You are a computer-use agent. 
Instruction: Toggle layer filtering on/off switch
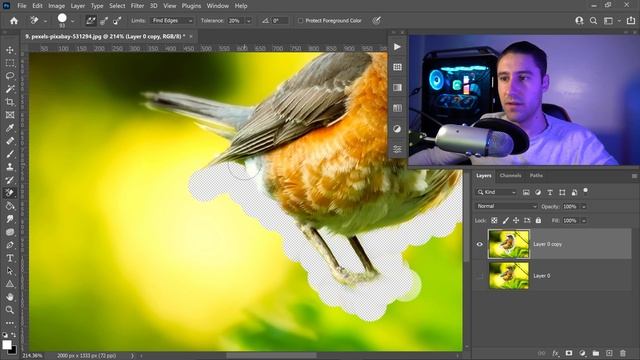(x=585, y=191)
